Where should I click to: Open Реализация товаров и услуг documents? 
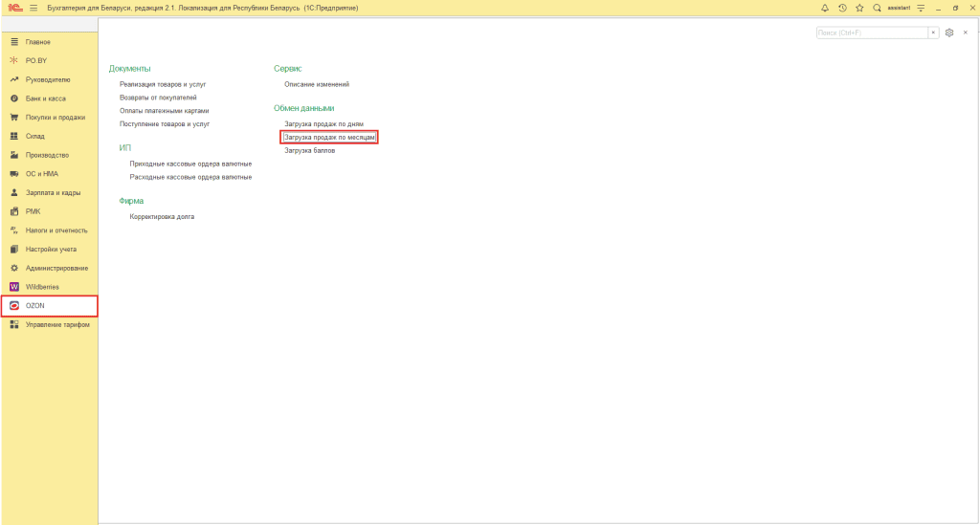163,84
